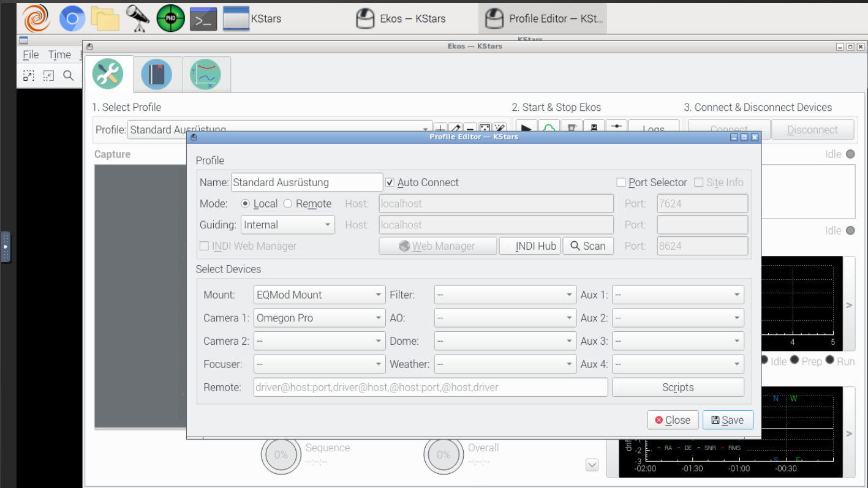Click the collapse arrow beside Overall progress
868x488 pixels.
pyautogui.click(x=592, y=465)
